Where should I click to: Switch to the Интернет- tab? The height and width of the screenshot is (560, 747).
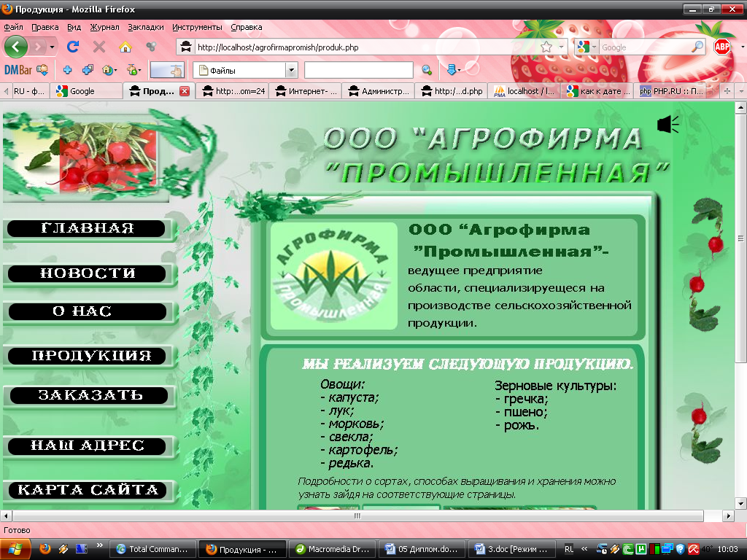point(306,91)
